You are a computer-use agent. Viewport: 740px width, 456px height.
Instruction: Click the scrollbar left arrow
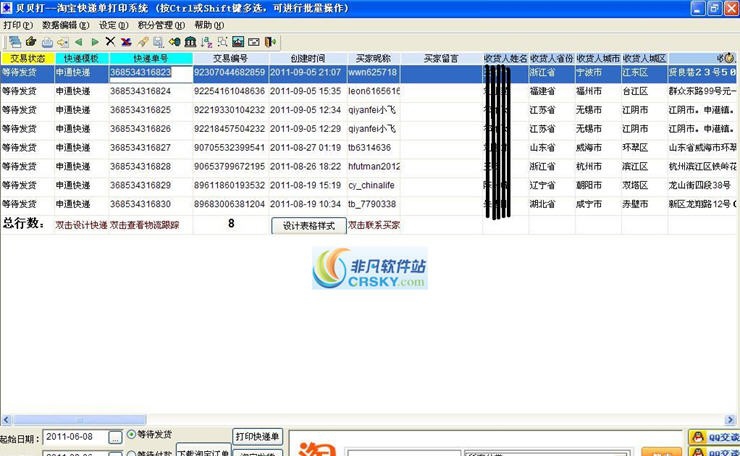point(6,420)
